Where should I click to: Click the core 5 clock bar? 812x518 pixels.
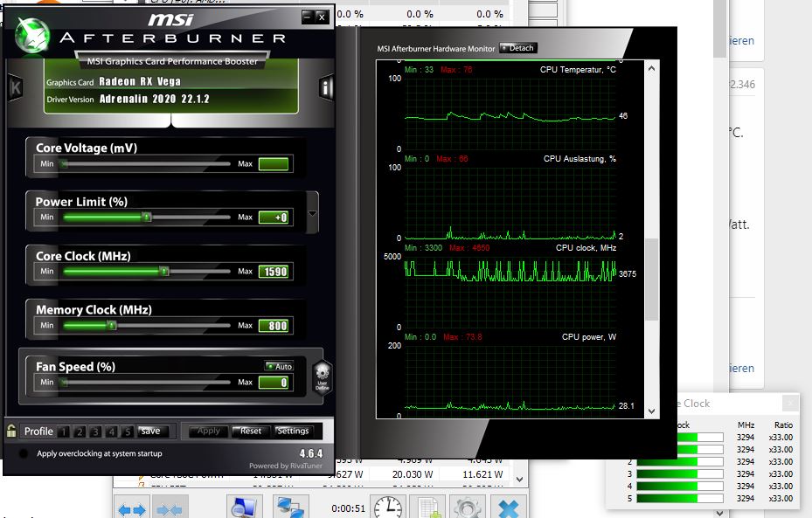(679, 498)
